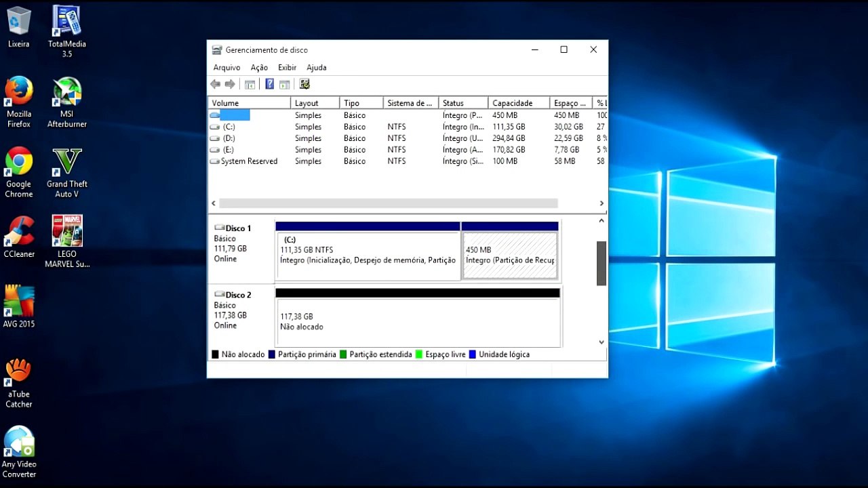Click the rightmost checklist icon in the toolbar
The height and width of the screenshot is (488, 868).
pos(304,84)
